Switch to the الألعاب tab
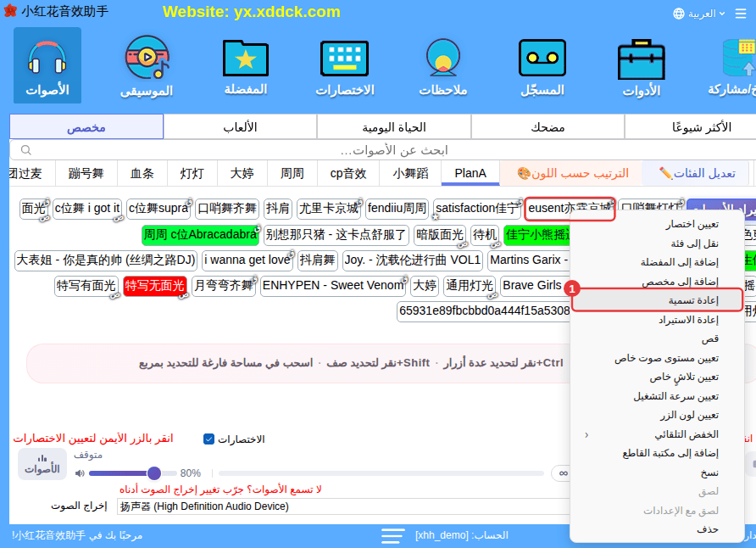Image resolution: width=756 pixels, height=548 pixels. click(x=240, y=127)
